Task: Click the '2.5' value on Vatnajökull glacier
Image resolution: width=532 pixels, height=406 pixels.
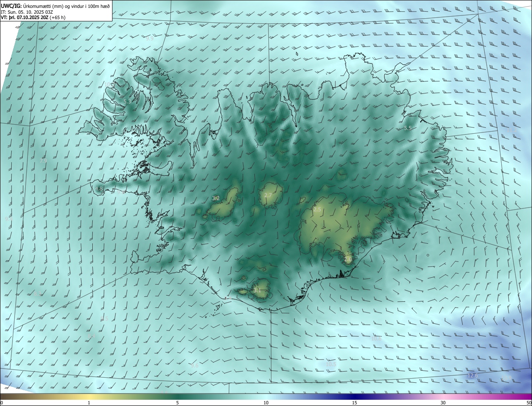Action: pos(317,210)
